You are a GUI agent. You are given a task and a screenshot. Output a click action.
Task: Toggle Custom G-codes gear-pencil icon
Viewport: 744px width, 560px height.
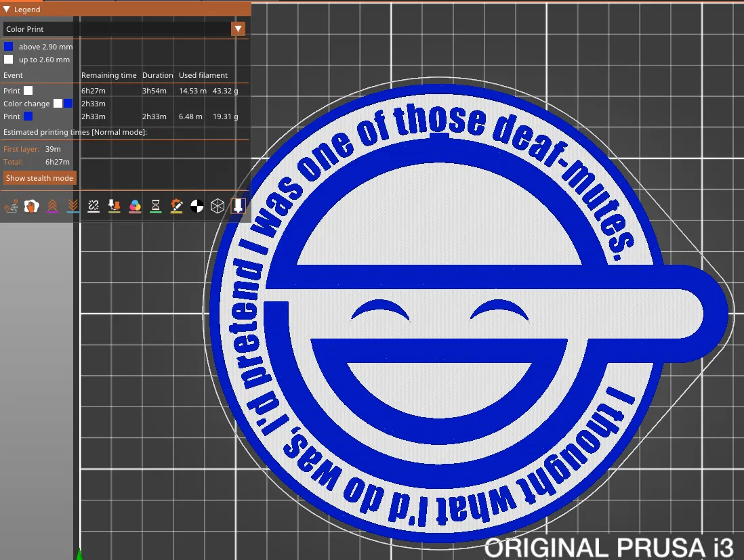176,206
